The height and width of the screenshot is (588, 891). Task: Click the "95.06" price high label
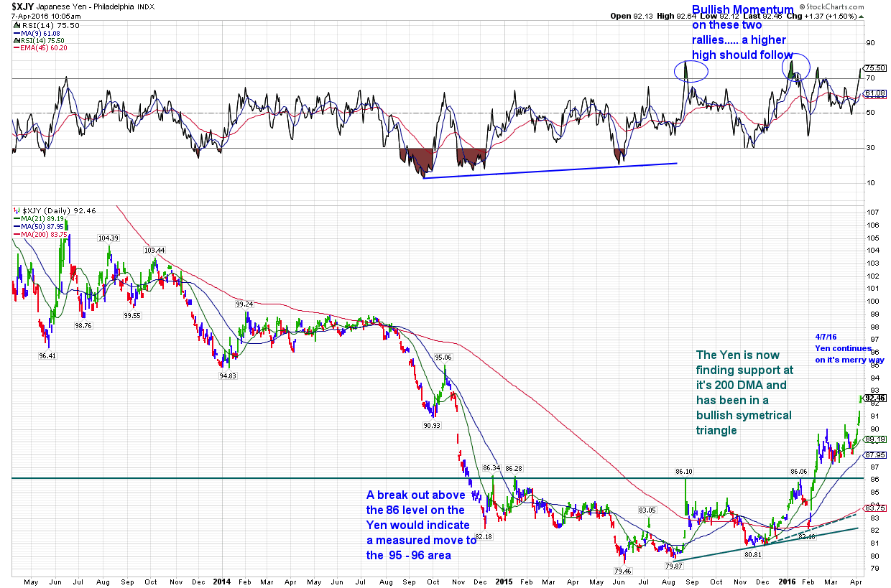(x=444, y=357)
